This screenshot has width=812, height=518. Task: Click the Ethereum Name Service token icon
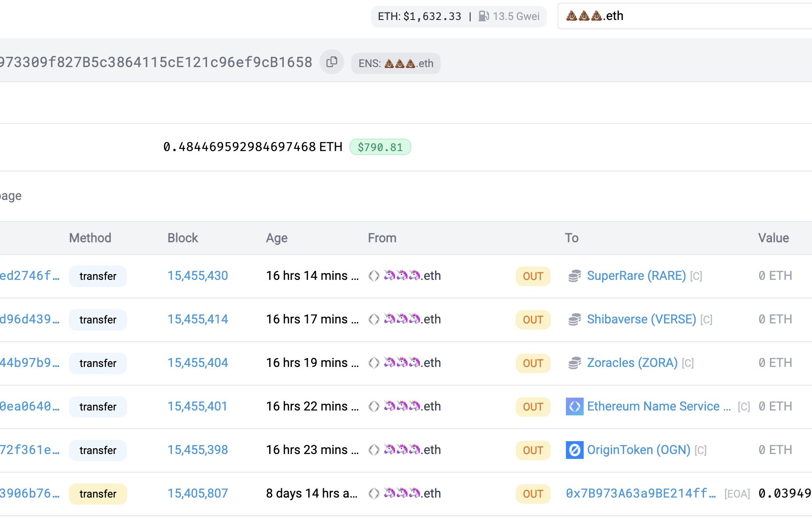pos(574,406)
